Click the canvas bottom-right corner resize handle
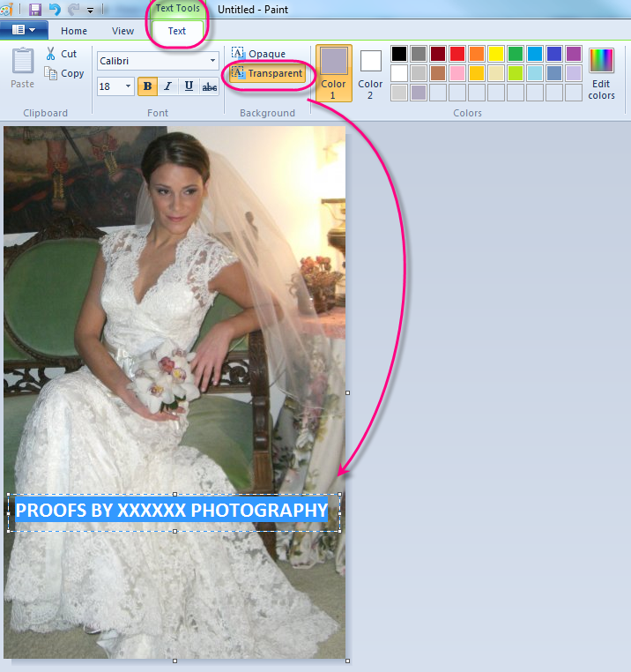 click(347, 661)
